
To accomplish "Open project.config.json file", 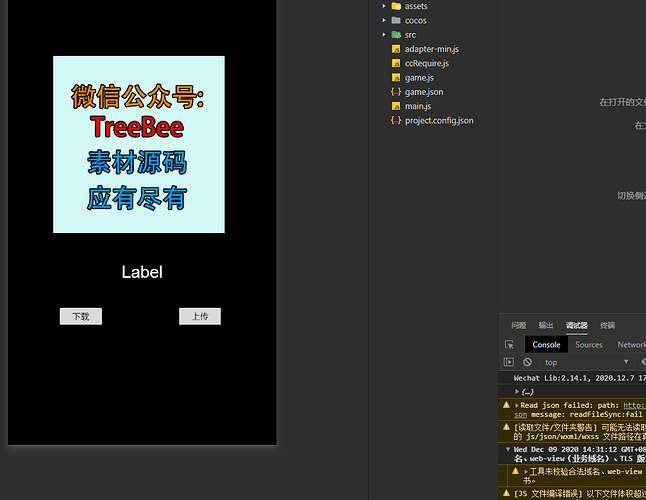I will point(439,121).
